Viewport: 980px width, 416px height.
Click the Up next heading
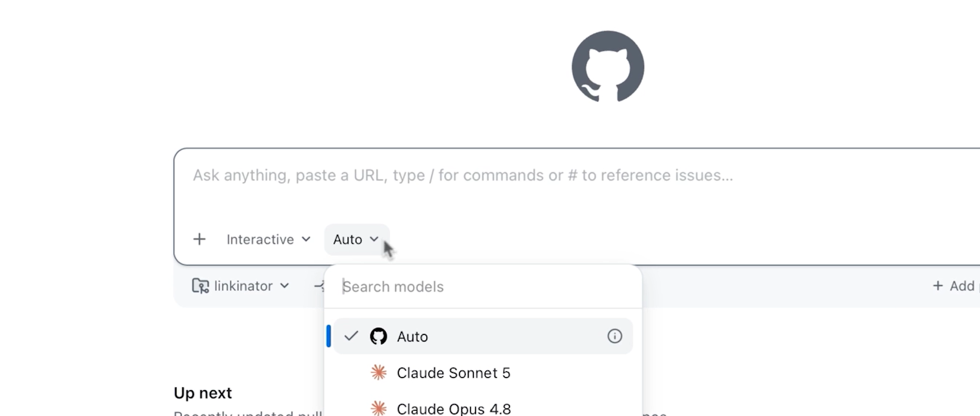coord(203,393)
